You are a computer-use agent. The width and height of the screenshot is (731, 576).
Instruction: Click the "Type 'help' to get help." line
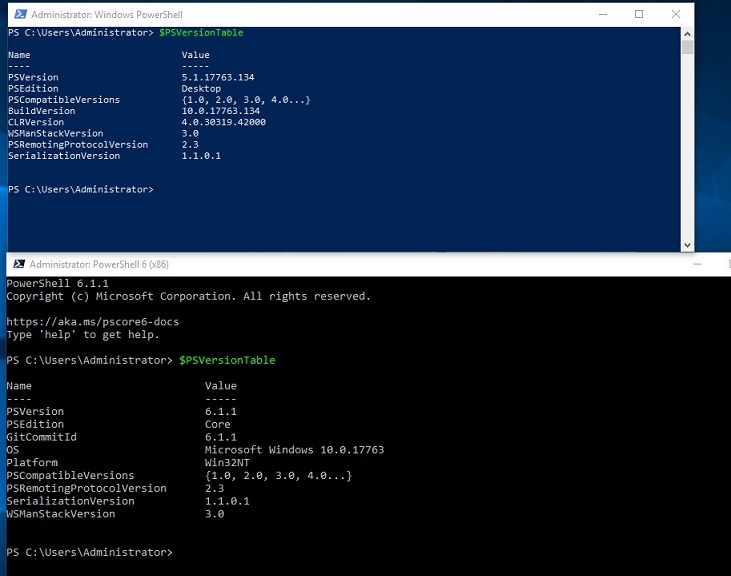(83, 335)
